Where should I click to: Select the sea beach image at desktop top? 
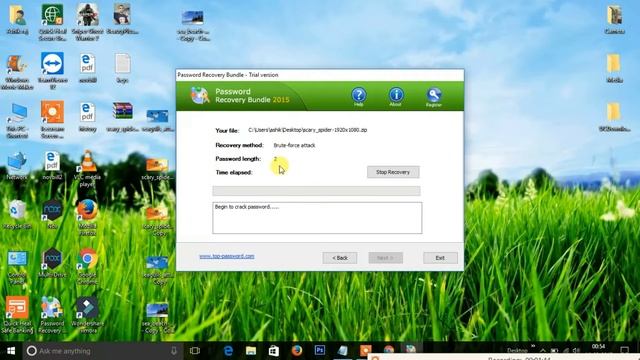click(193, 25)
